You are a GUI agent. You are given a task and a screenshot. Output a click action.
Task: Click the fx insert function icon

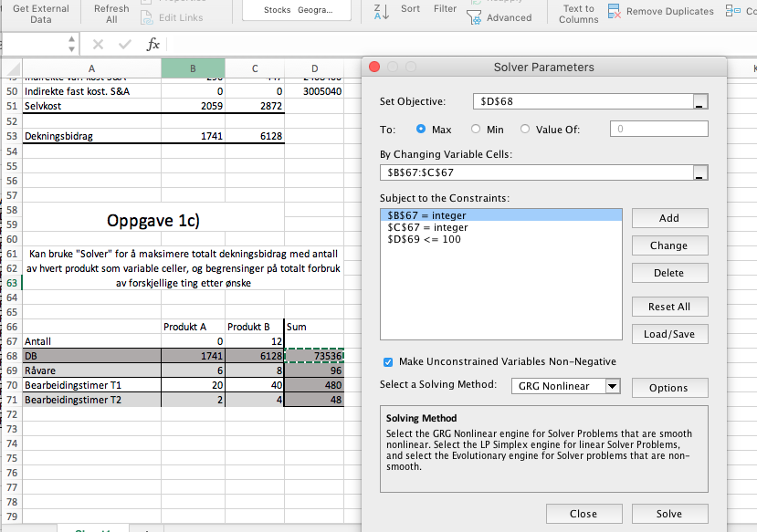(x=153, y=45)
